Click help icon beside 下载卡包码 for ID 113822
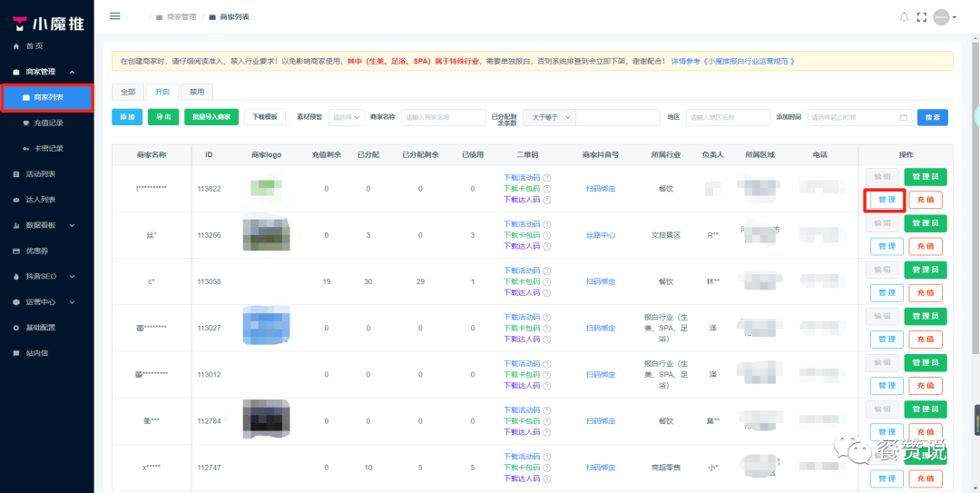This screenshot has width=980, height=493. 547,189
